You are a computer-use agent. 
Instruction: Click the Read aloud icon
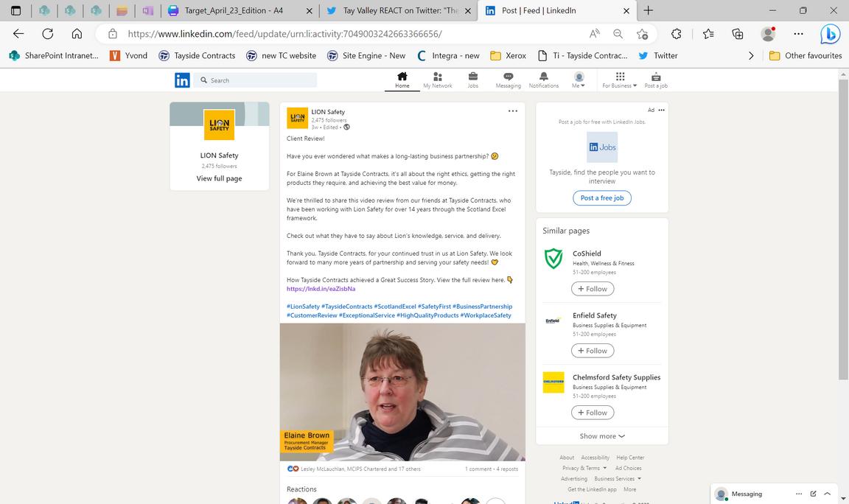click(x=595, y=34)
